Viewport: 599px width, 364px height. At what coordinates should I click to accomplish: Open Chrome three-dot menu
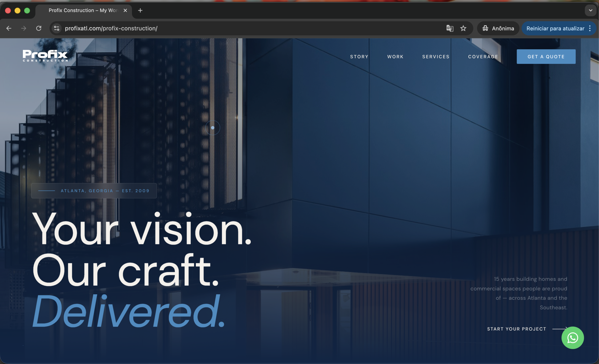pos(590,29)
